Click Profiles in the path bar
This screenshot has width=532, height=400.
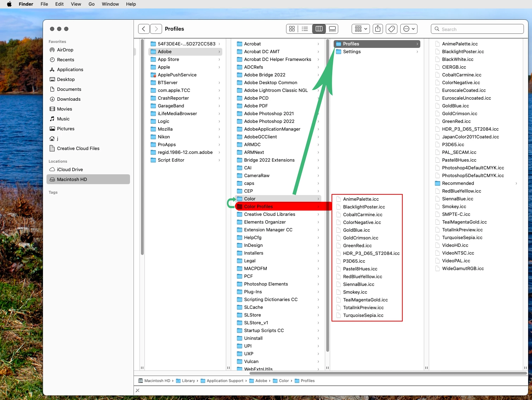pos(305,381)
